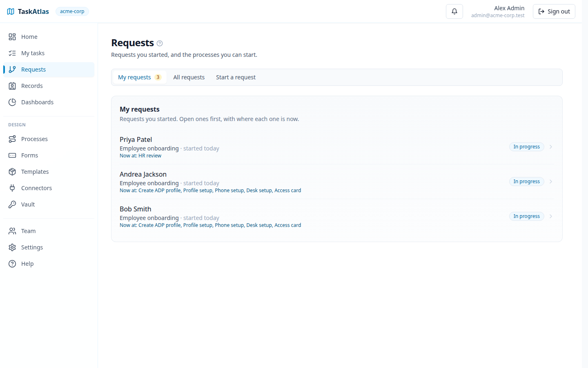The width and height of the screenshot is (588, 368).
Task: Click the Processes workflow icon
Action: (x=12, y=139)
